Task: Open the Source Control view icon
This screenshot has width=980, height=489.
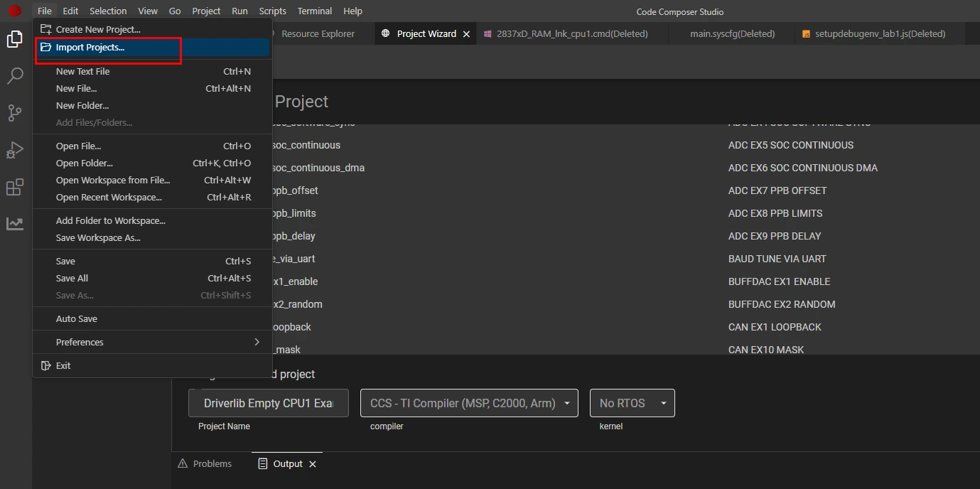Action: coord(15,113)
